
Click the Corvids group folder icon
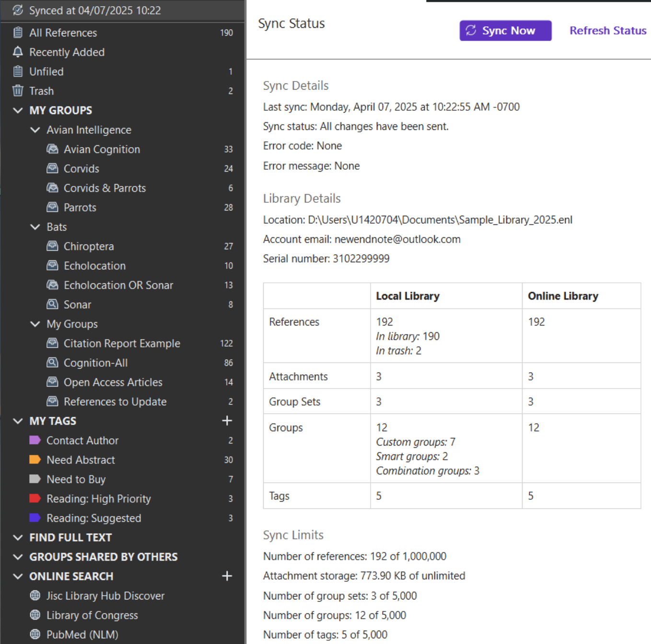(53, 168)
